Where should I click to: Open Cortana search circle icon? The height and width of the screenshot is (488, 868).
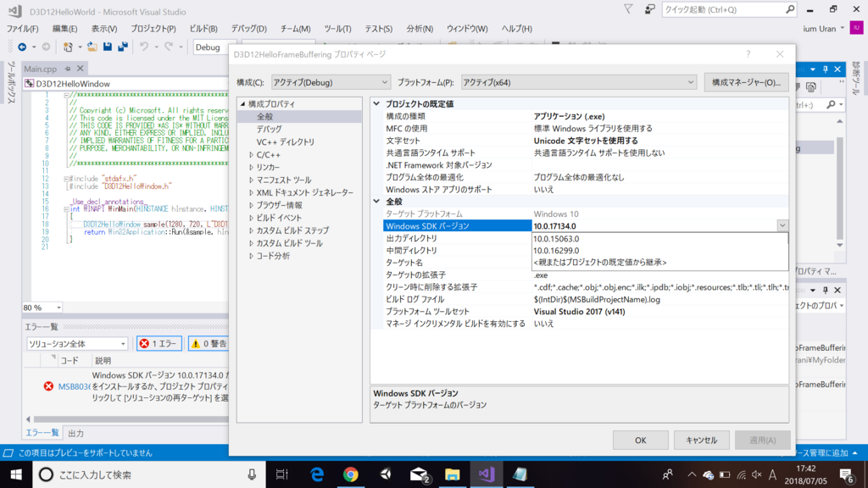pyautogui.click(x=46, y=474)
